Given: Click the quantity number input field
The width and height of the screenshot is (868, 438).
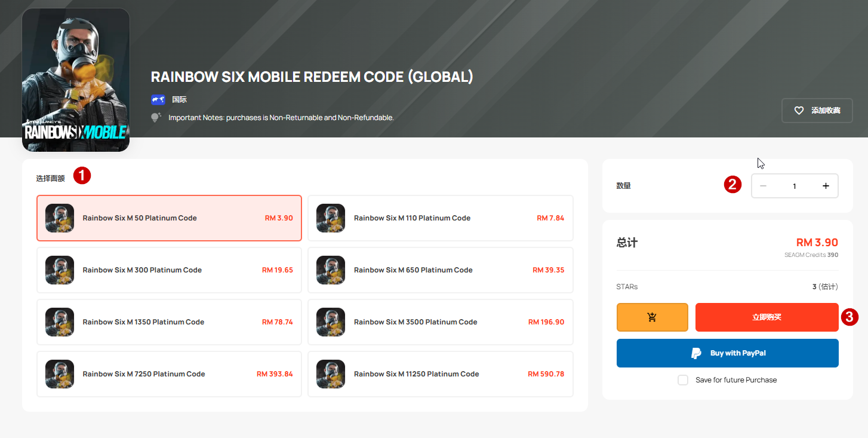Looking at the screenshot, I should (x=794, y=186).
